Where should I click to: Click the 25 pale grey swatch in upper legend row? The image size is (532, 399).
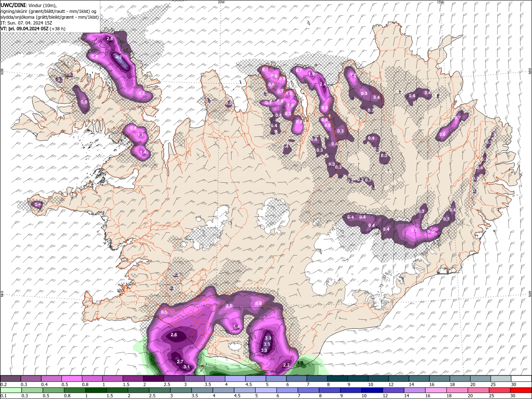(501, 379)
